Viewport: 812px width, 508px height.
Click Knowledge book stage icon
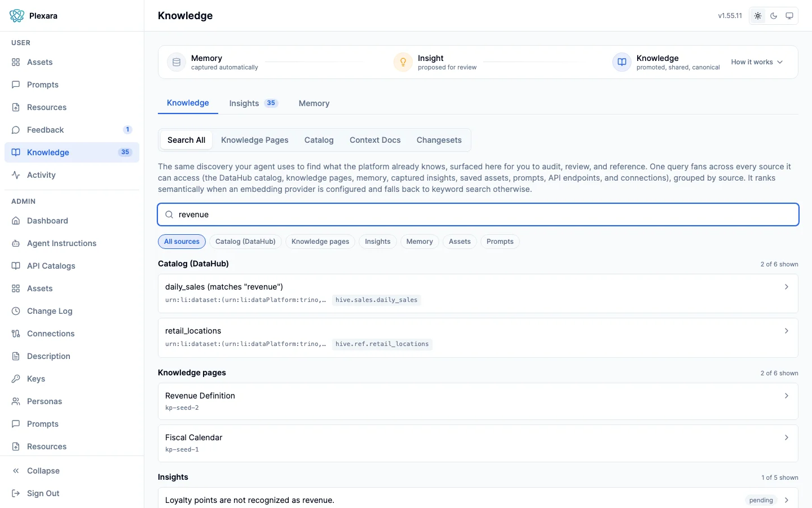pos(622,62)
